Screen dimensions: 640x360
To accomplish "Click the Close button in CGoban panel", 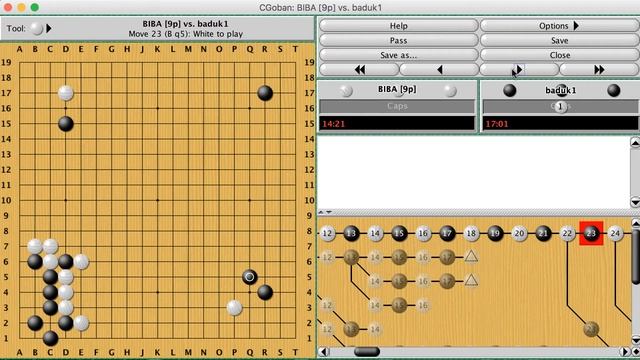I will 559,55.
